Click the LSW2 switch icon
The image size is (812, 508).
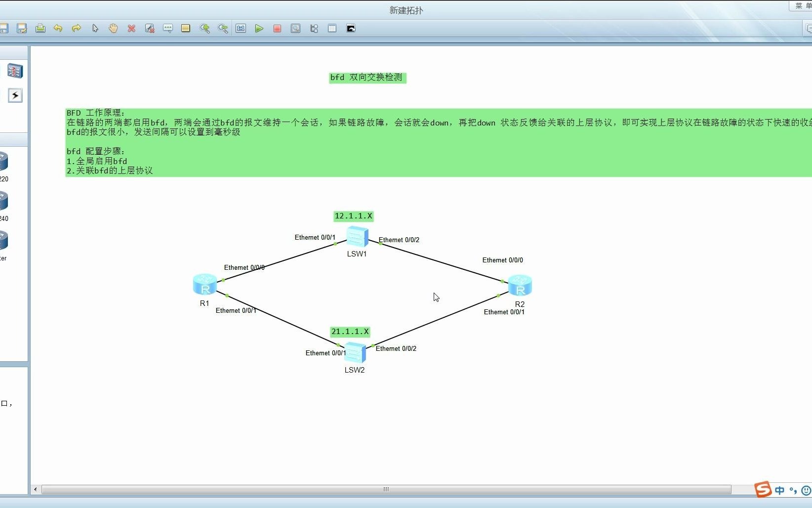point(355,352)
